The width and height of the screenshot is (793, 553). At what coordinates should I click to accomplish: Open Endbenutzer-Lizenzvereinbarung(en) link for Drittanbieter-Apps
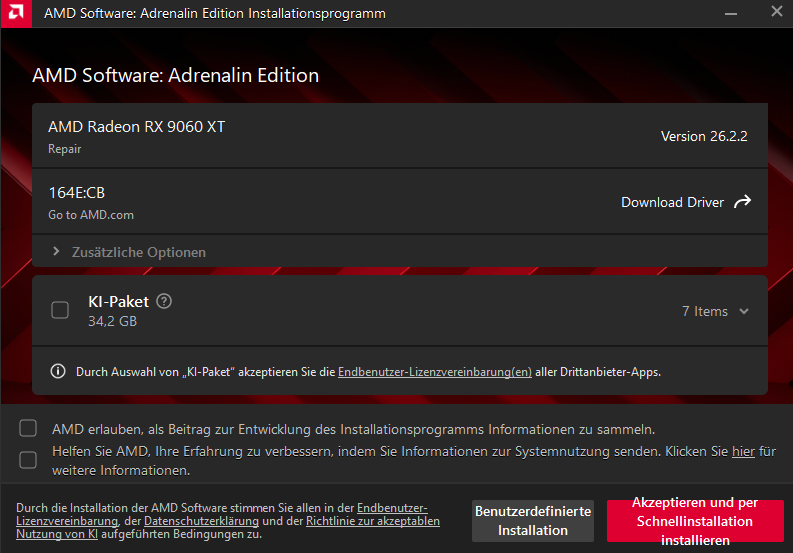coord(435,372)
